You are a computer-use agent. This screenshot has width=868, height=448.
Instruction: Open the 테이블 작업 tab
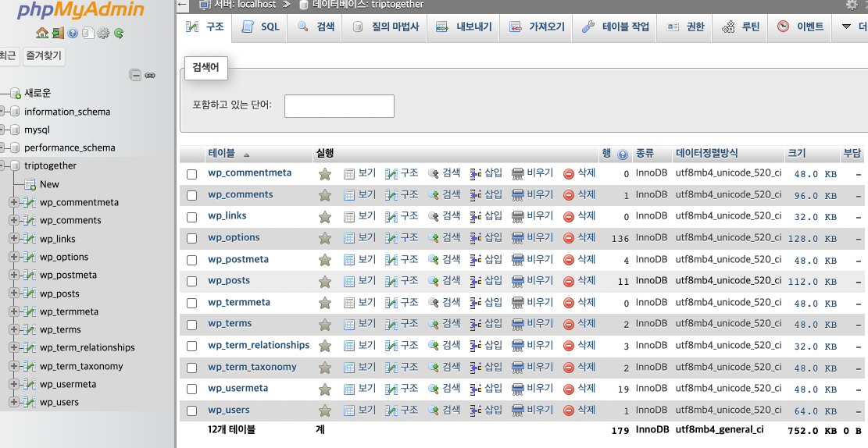pos(616,27)
